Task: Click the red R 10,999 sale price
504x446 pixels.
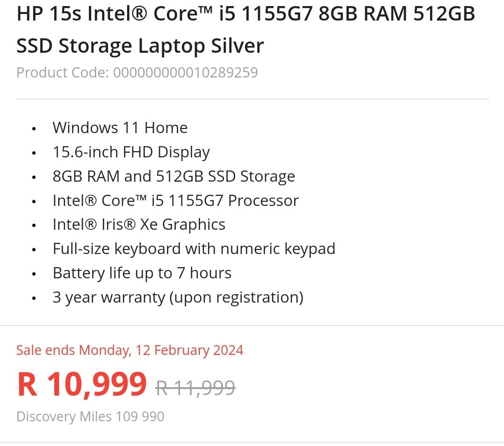Action: (82, 385)
